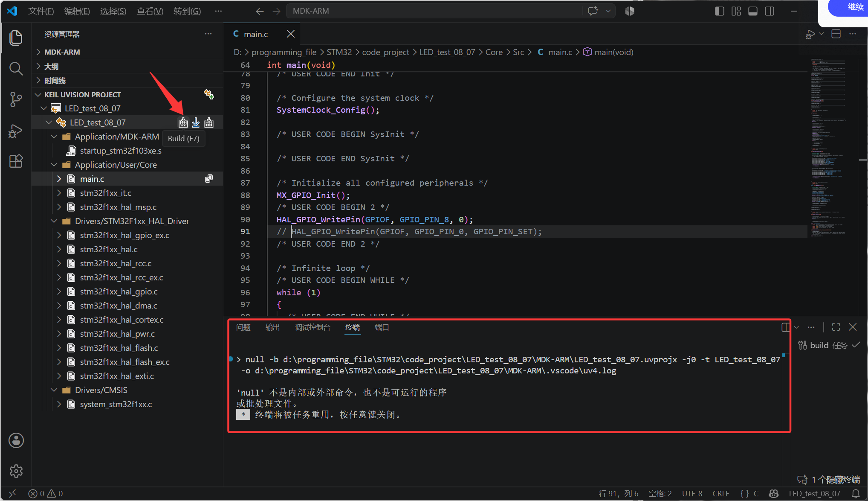The width and height of the screenshot is (868, 501).
Task: Toggle primary sidebar visibility
Action: [720, 11]
